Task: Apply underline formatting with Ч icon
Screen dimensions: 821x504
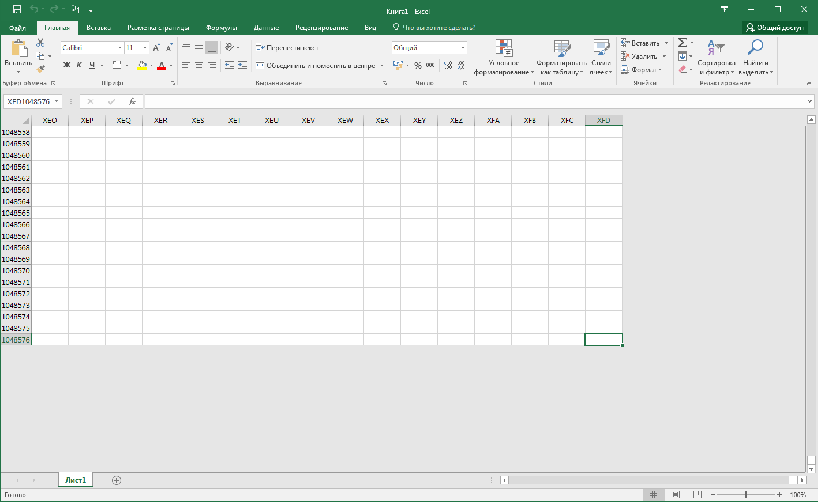Action: 91,65
